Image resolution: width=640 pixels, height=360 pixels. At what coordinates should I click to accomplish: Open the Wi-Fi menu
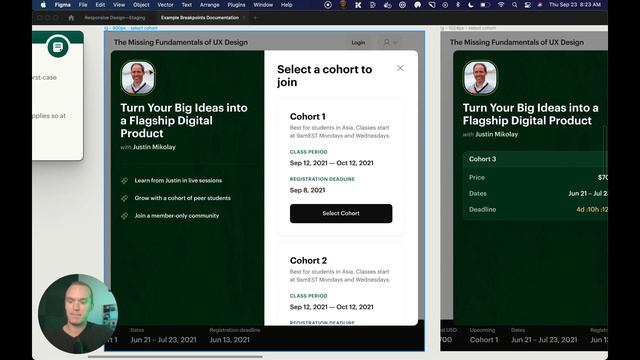501,5
